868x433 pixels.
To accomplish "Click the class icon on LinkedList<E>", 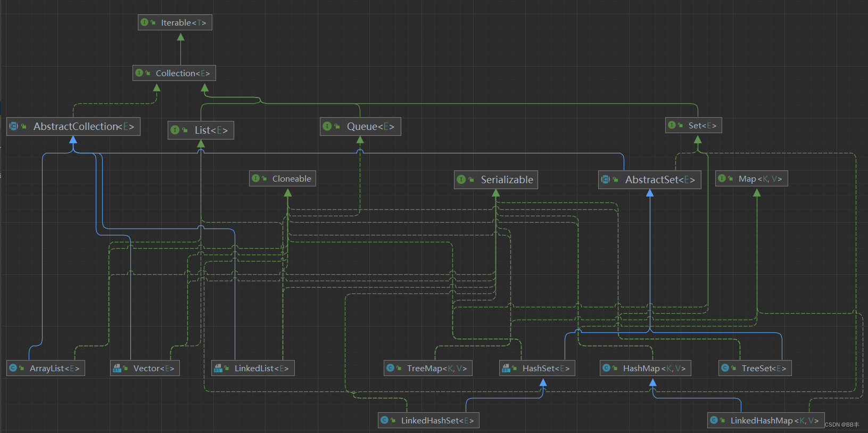I will click(x=218, y=368).
